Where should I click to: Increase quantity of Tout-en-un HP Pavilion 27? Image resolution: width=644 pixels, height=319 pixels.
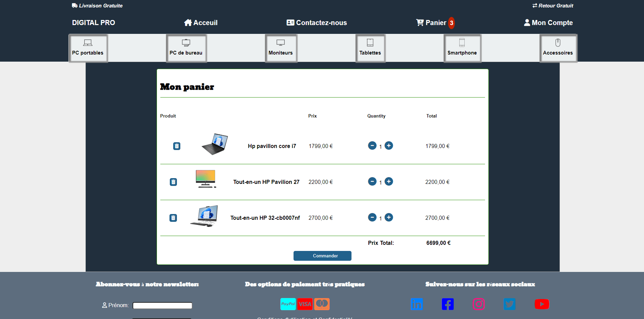click(389, 182)
